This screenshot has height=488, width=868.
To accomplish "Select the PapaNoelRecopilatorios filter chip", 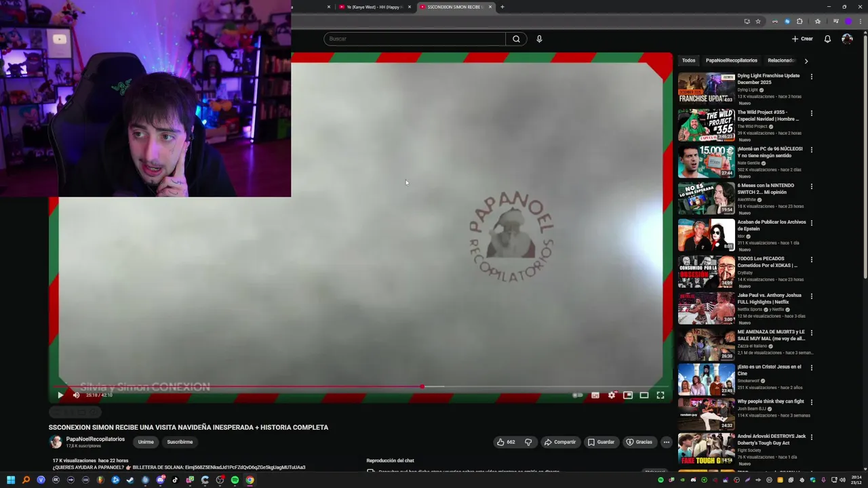I will 732,60.
